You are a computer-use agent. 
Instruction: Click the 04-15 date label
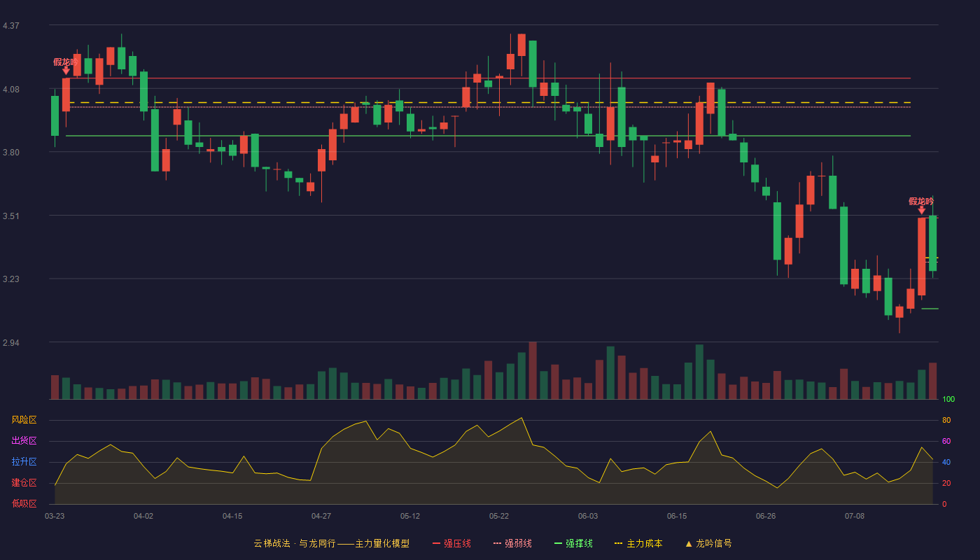232,516
